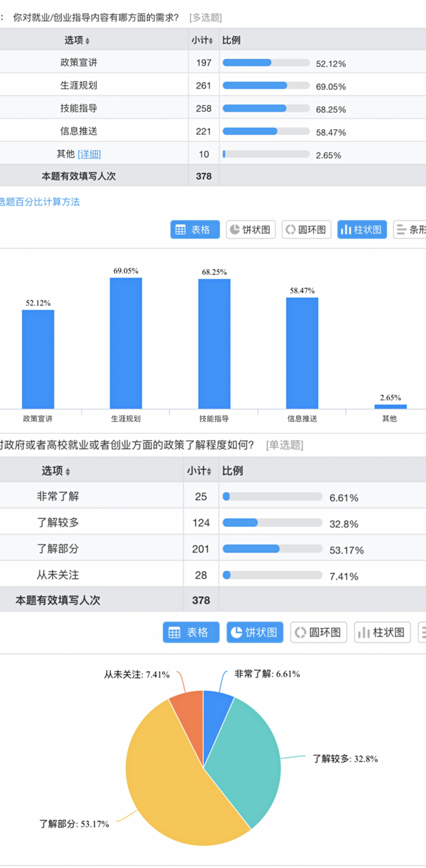Switch first question chart to 条形图
Viewport: 426px width, 868px height.
tap(410, 229)
